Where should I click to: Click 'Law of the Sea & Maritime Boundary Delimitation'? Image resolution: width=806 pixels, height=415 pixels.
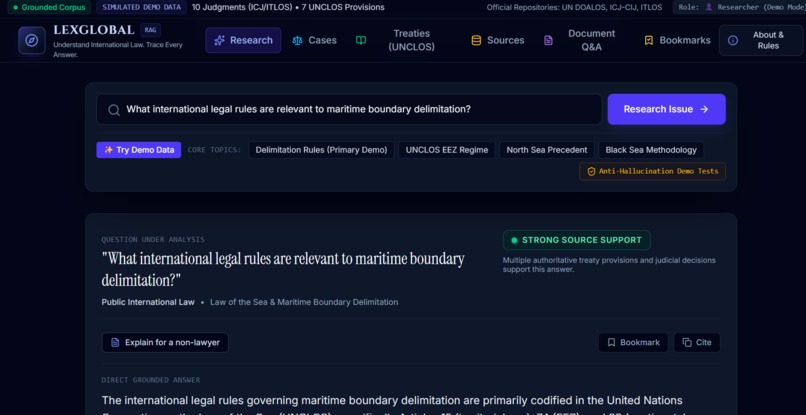[304, 302]
